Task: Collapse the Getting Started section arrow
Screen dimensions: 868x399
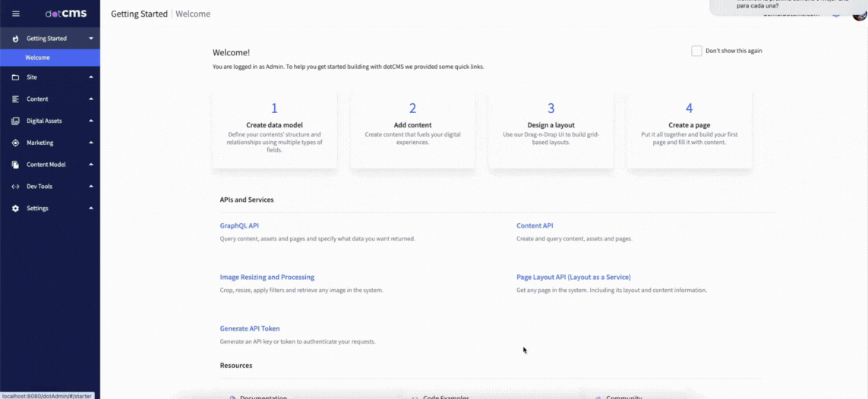Action: pos(91,39)
